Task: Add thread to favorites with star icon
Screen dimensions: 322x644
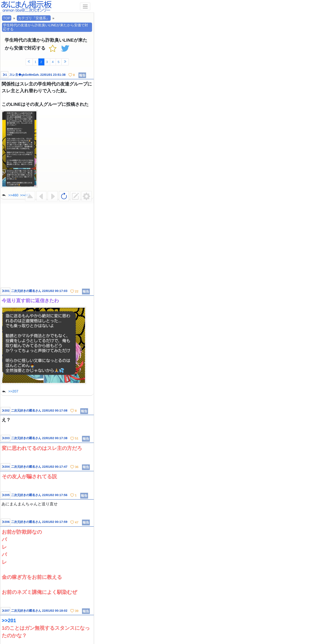Action: 52,48
